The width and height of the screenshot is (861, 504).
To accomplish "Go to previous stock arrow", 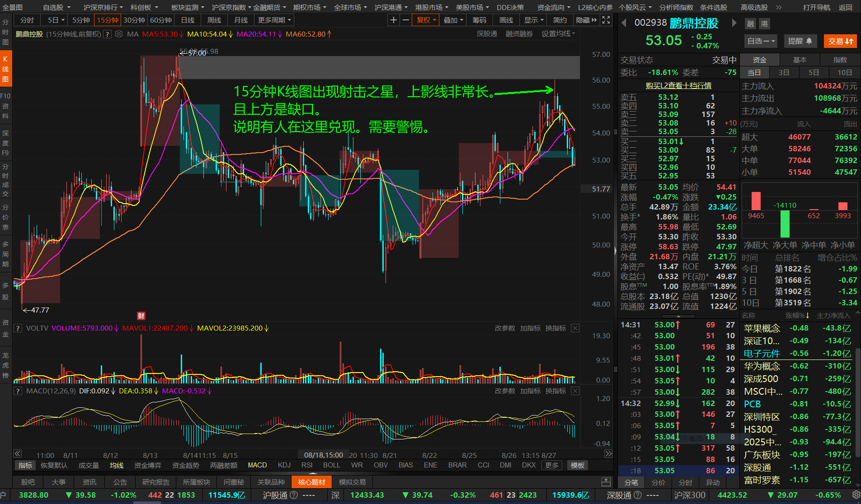I will [624, 23].
